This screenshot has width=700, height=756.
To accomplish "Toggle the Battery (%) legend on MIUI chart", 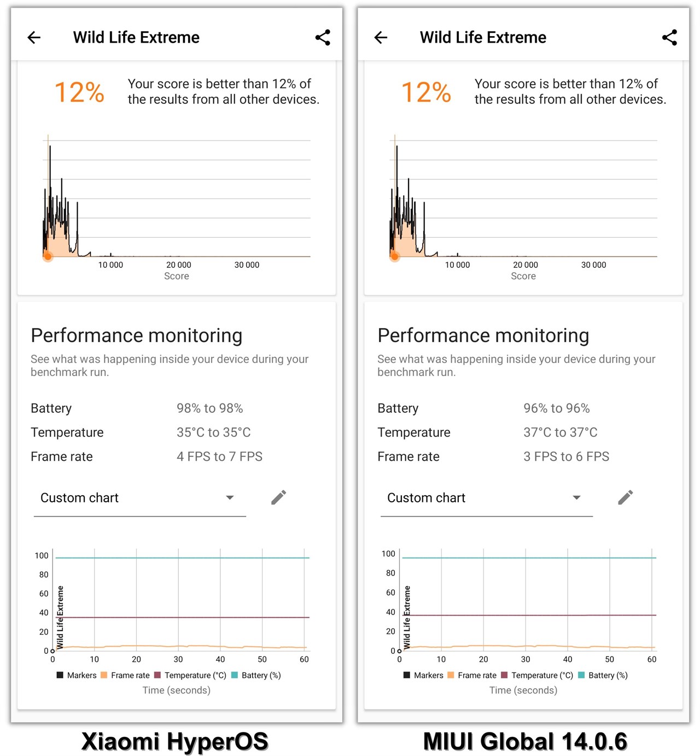I will click(607, 675).
